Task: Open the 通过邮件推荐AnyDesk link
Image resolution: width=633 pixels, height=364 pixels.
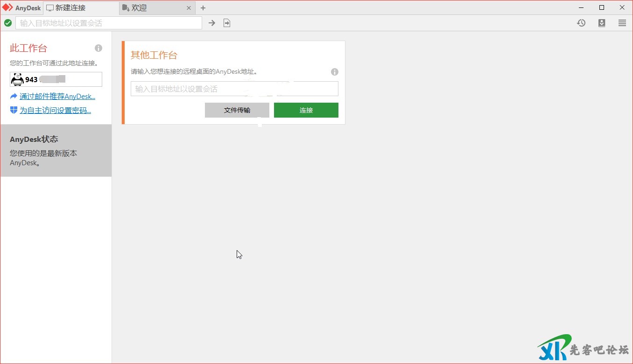Action: click(57, 97)
